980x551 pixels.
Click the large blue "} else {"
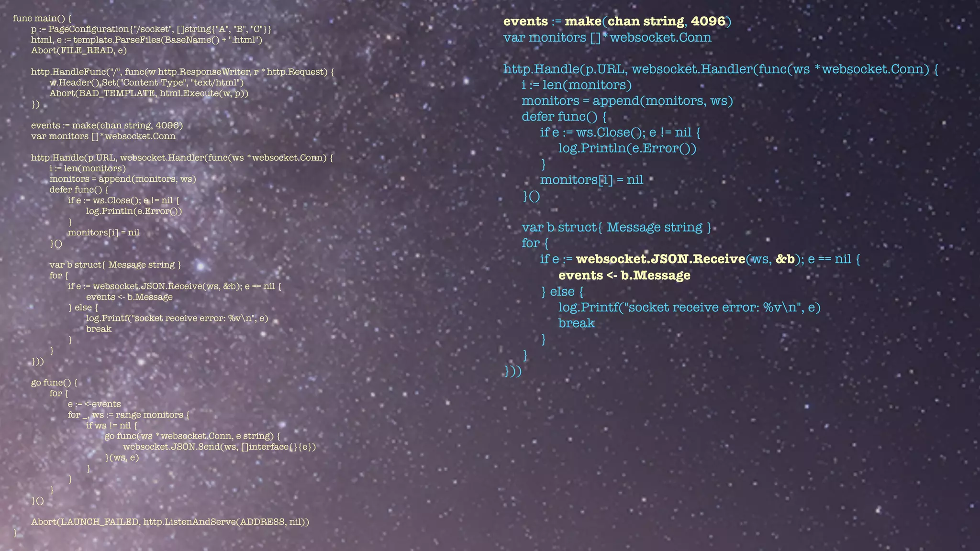[x=562, y=291]
